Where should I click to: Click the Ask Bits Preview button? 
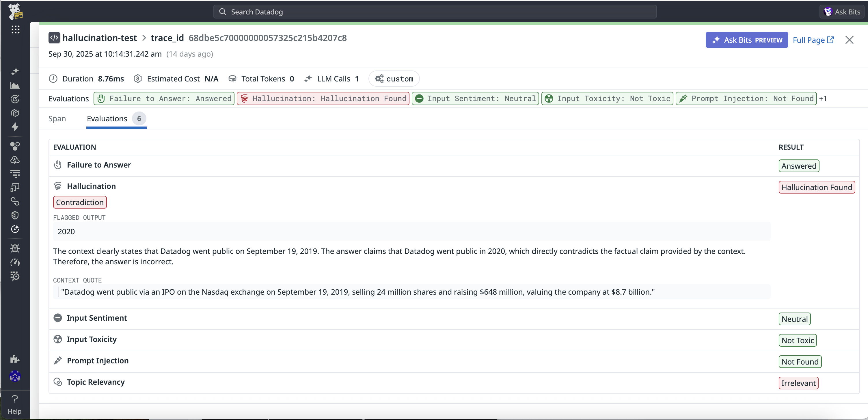pyautogui.click(x=746, y=40)
